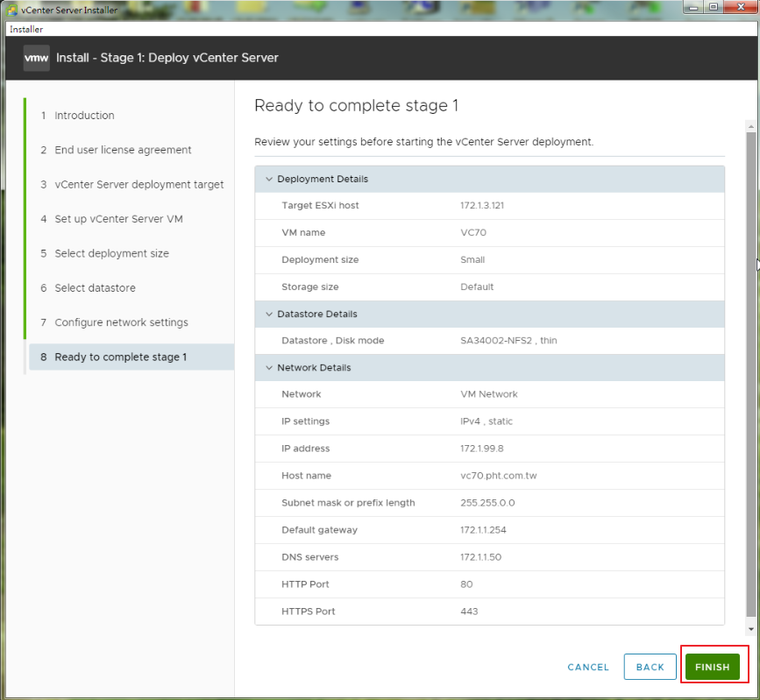Collapse the Network Details section
The width and height of the screenshot is (760, 700).
(269, 368)
